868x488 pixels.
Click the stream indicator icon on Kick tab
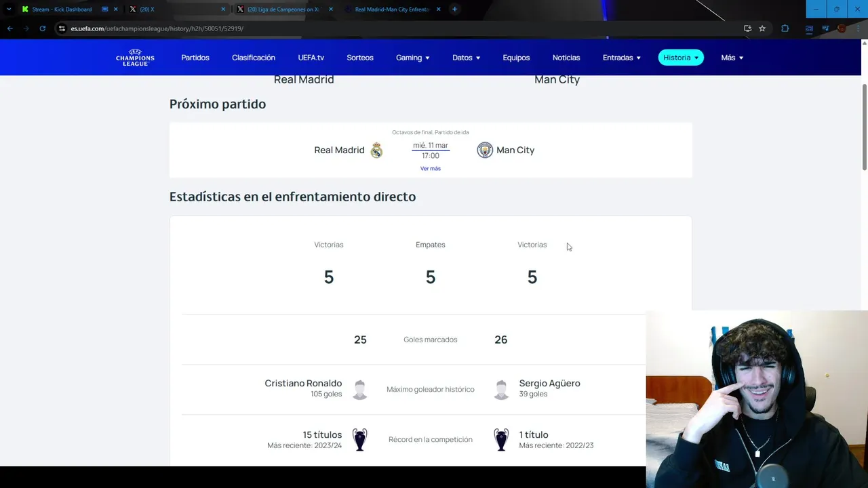point(104,9)
